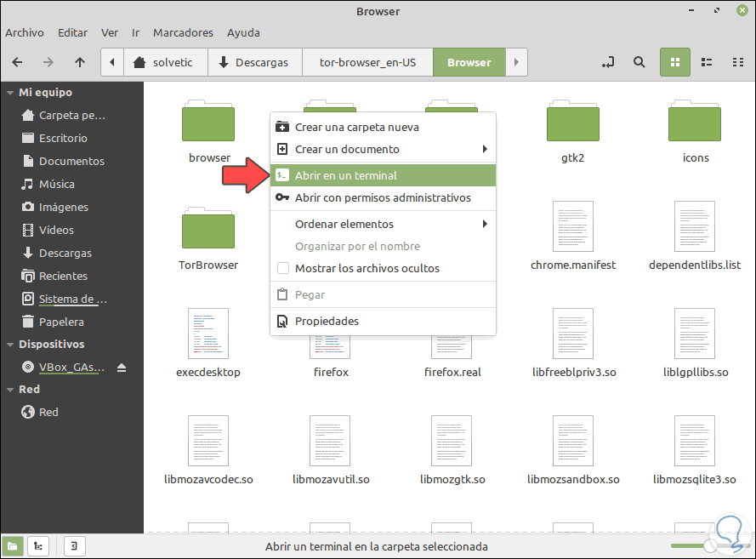The width and height of the screenshot is (756, 559).
Task: Go back with the left arrow button
Action: [x=17, y=62]
